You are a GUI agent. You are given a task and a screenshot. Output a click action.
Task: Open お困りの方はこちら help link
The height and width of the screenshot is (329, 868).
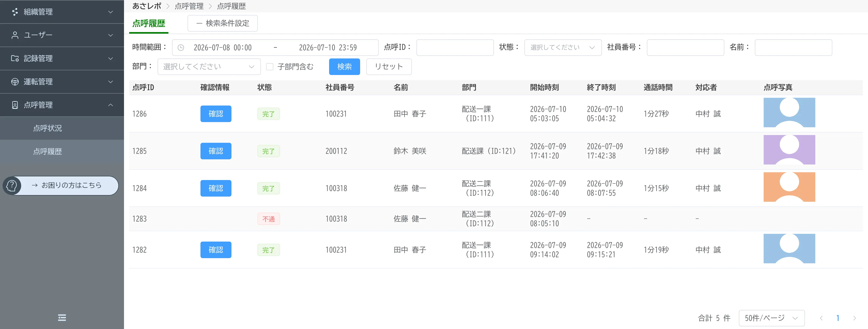point(61,185)
